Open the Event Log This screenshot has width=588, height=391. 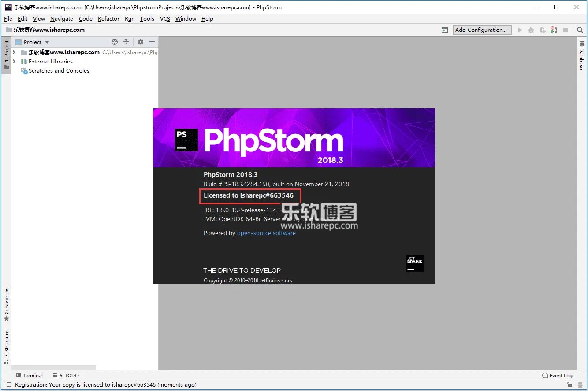(557, 376)
